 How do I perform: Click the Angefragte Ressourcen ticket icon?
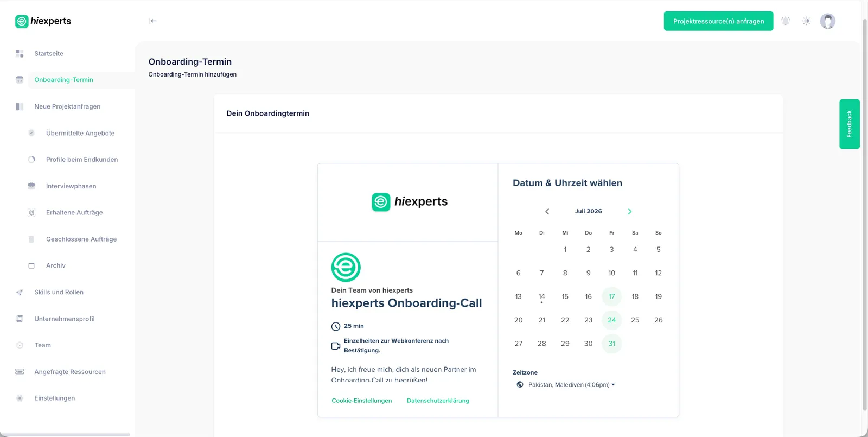20,372
